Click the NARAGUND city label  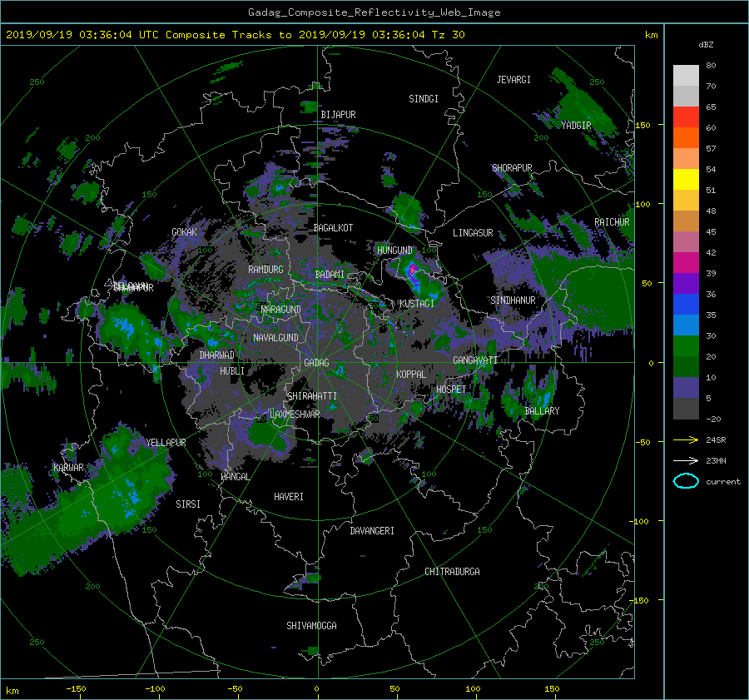pyautogui.click(x=281, y=309)
